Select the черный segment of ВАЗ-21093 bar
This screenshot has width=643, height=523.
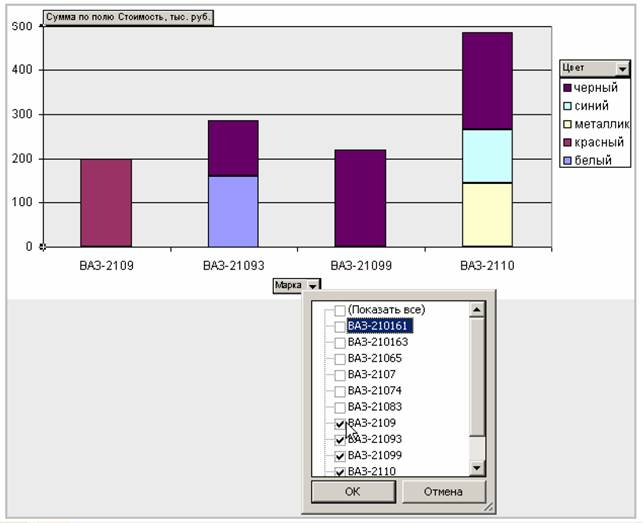pos(233,148)
